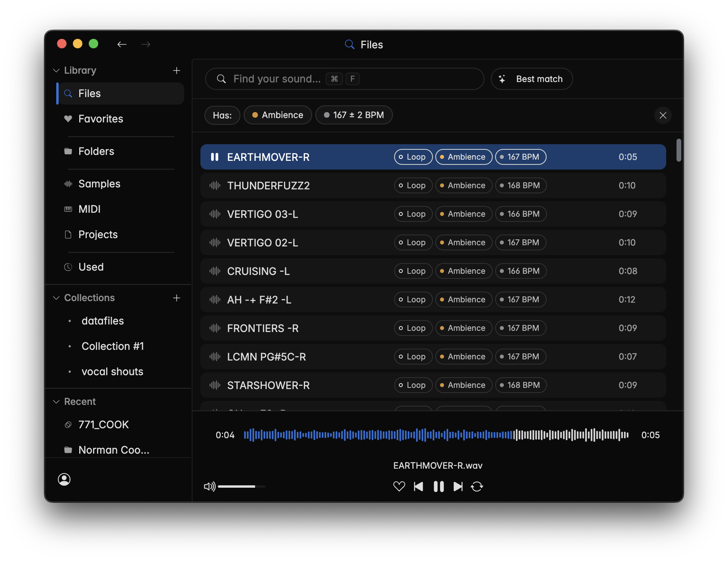This screenshot has height=561, width=728.
Task: Collapse the Recent section
Action: click(56, 402)
